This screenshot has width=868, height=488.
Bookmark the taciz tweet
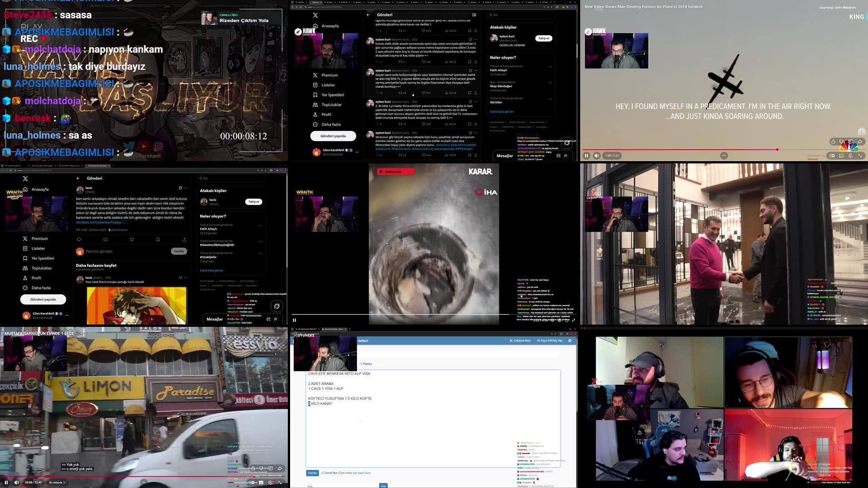pos(158,239)
